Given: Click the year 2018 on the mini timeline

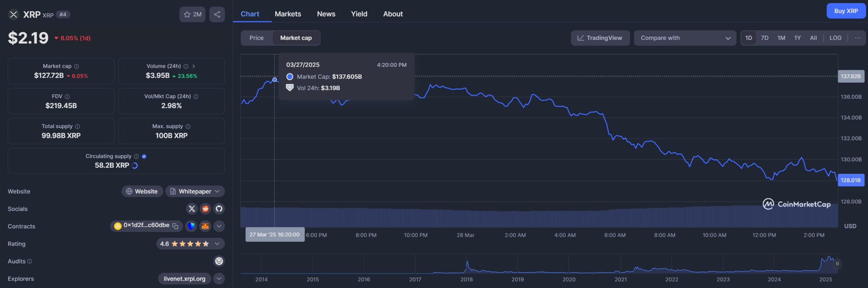Looking at the screenshot, I should point(467,280).
